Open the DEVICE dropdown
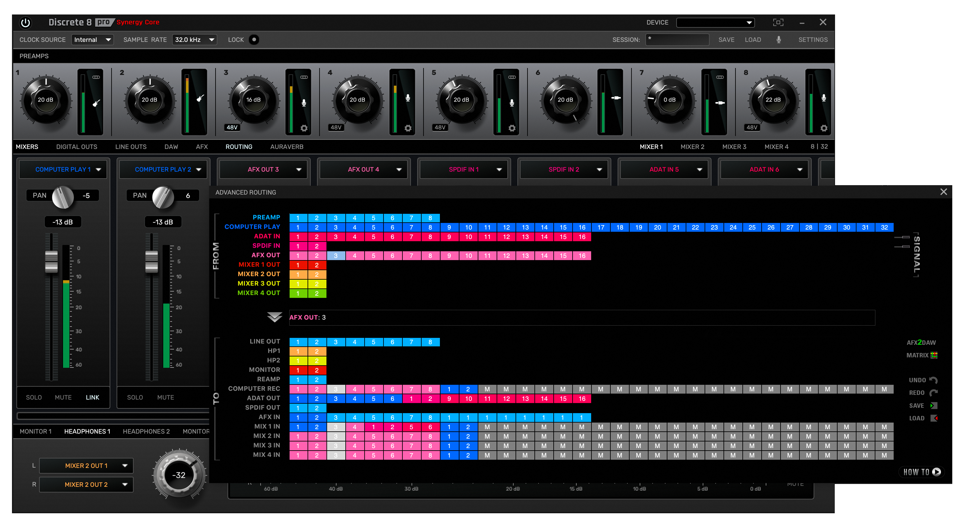Viewport: 980px width, 529px height. [715, 22]
